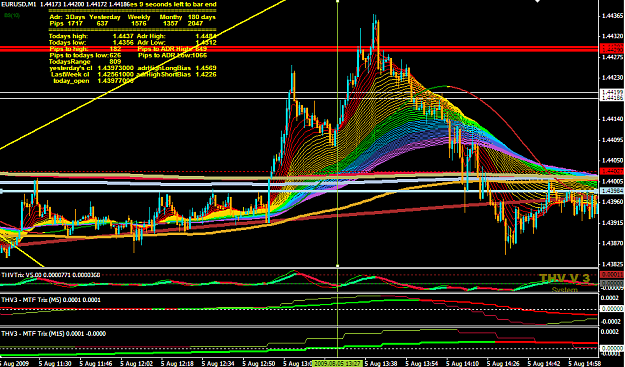The height and width of the screenshot is (367, 625).
Task: Click the 'Weekly' ADR column header
Action: 139,17
